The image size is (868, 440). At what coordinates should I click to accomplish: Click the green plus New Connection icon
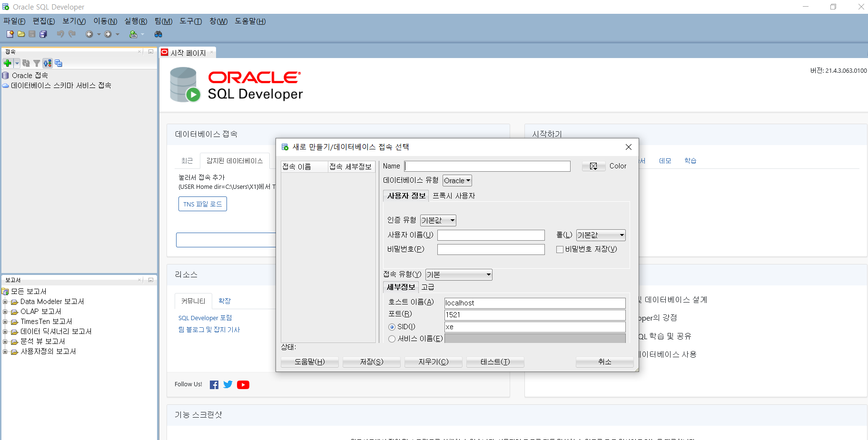(x=8, y=63)
